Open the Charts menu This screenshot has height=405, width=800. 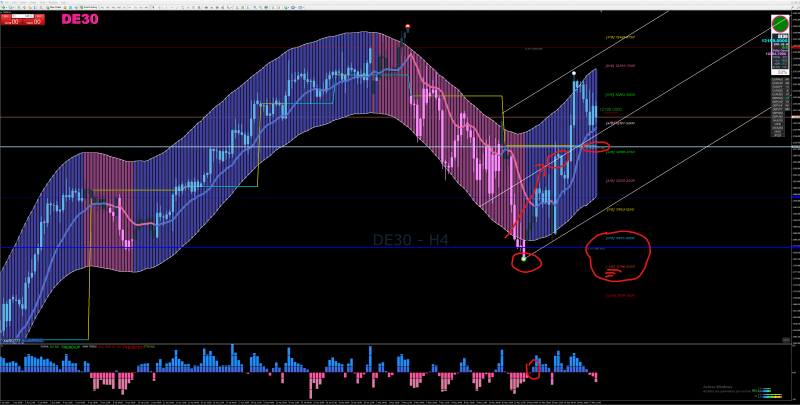[x=32, y=2]
